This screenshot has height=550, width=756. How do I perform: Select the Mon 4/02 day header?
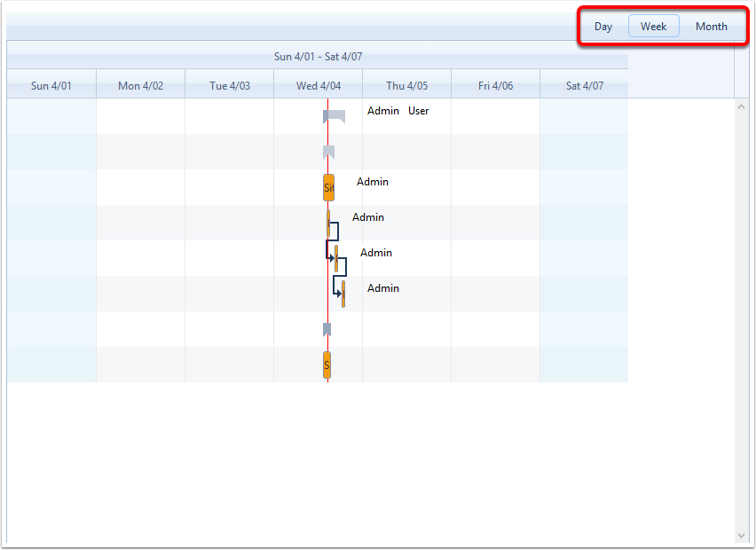click(140, 86)
